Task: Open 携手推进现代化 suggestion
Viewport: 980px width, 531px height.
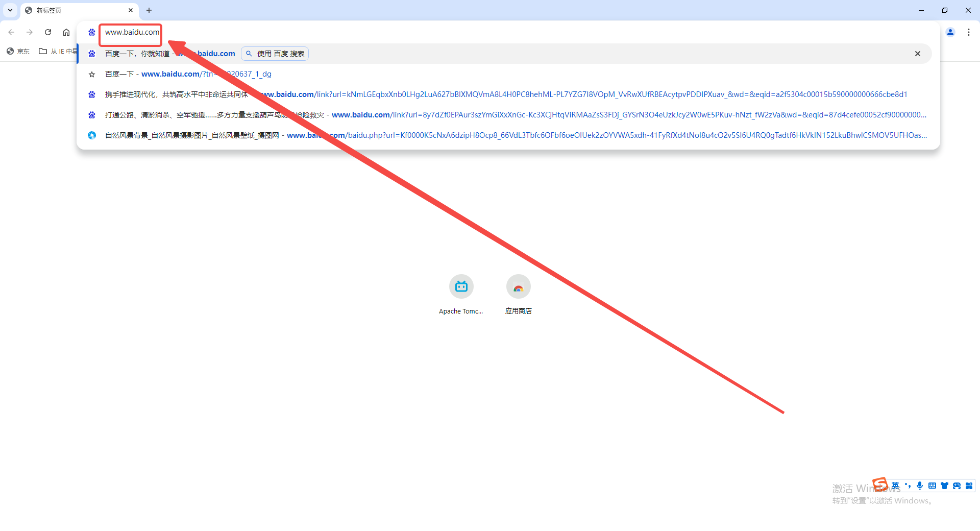Action: 504,94
